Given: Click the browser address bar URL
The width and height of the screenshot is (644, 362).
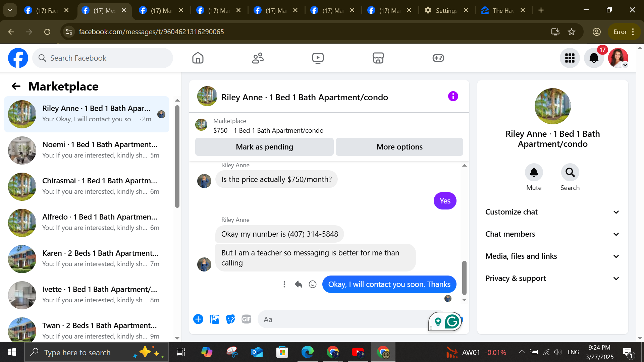Looking at the screenshot, I should click(x=151, y=32).
